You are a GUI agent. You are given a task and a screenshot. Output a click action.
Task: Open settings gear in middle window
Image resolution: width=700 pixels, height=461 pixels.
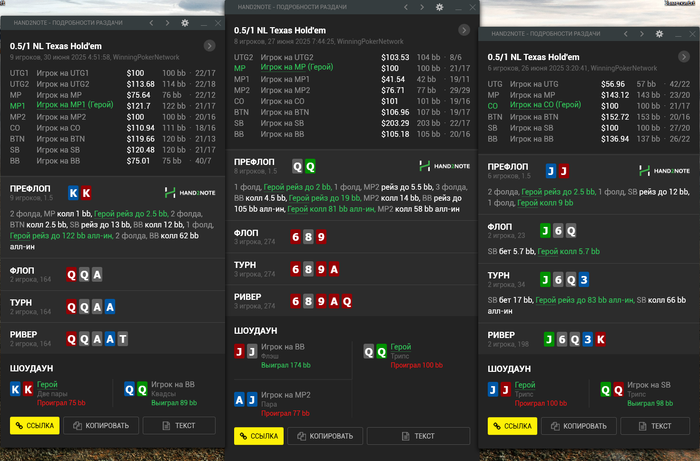(x=440, y=7)
